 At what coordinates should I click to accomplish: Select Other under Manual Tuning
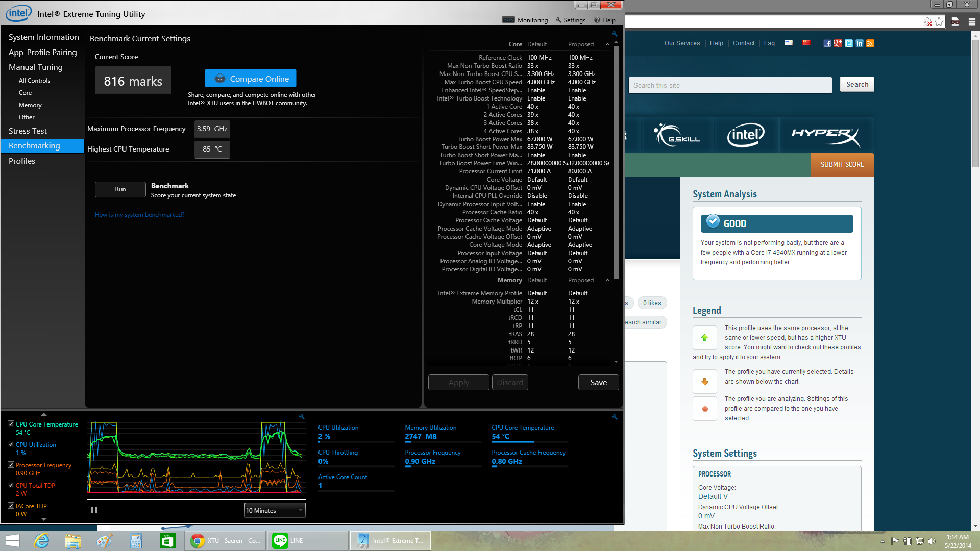tap(27, 117)
